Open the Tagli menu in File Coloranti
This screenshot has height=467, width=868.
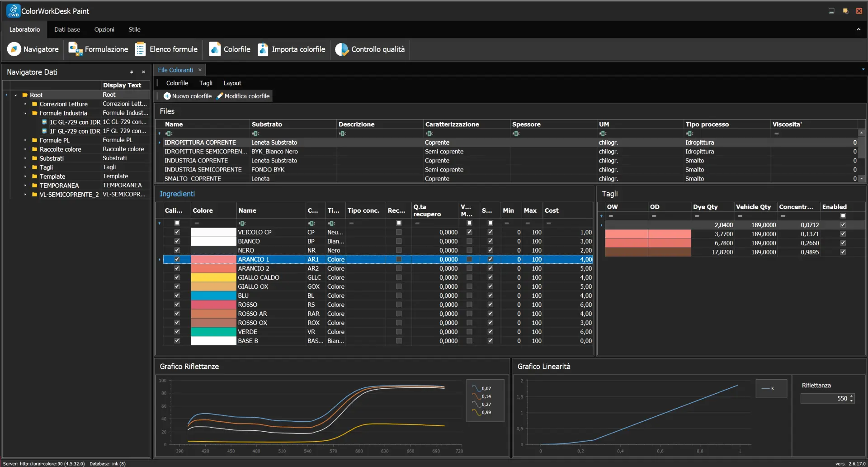(206, 83)
